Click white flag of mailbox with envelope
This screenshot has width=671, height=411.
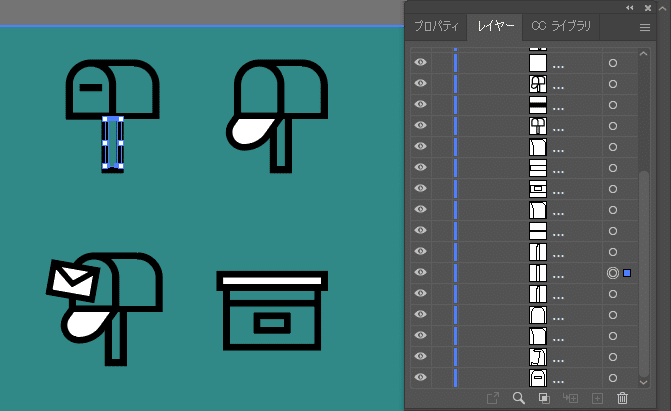(x=86, y=325)
